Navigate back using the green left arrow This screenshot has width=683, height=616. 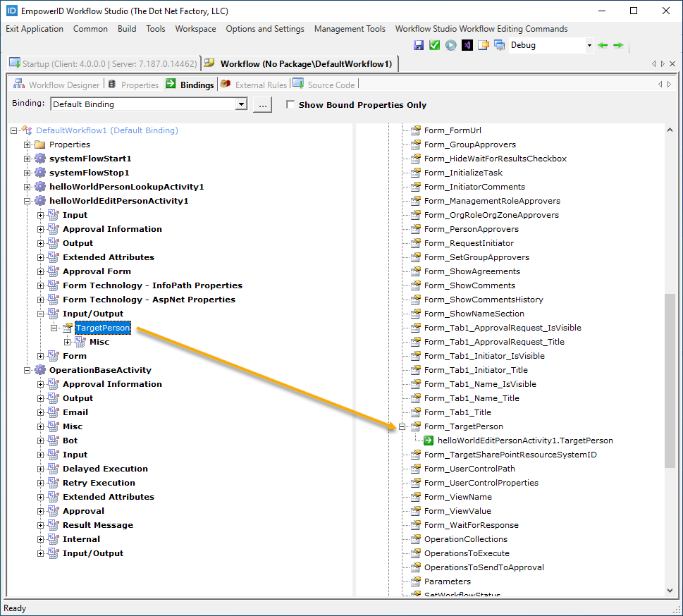tap(603, 44)
